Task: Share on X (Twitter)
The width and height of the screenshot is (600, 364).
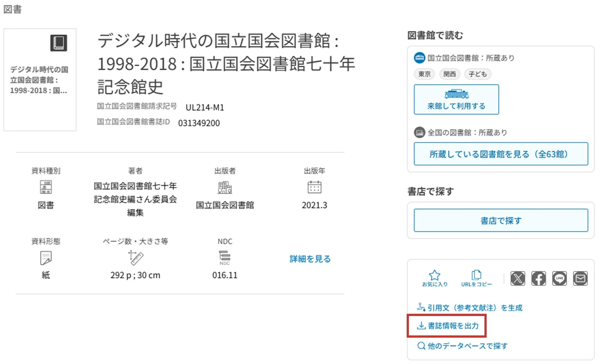Action: click(518, 278)
